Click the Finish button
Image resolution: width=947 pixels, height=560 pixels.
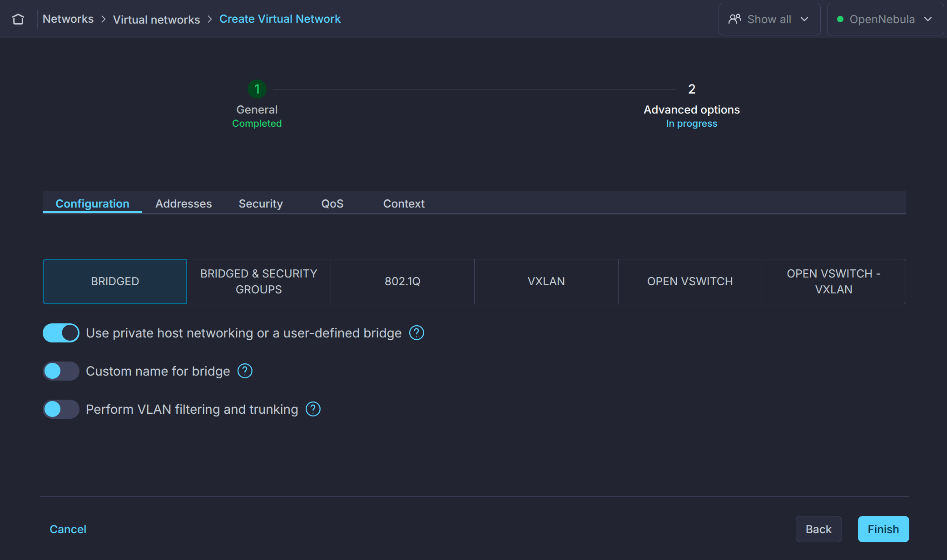(x=883, y=529)
